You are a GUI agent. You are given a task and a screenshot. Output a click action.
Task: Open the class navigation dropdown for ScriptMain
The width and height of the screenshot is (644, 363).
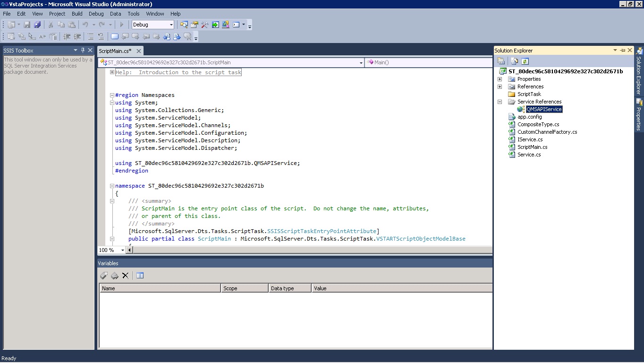click(x=361, y=62)
